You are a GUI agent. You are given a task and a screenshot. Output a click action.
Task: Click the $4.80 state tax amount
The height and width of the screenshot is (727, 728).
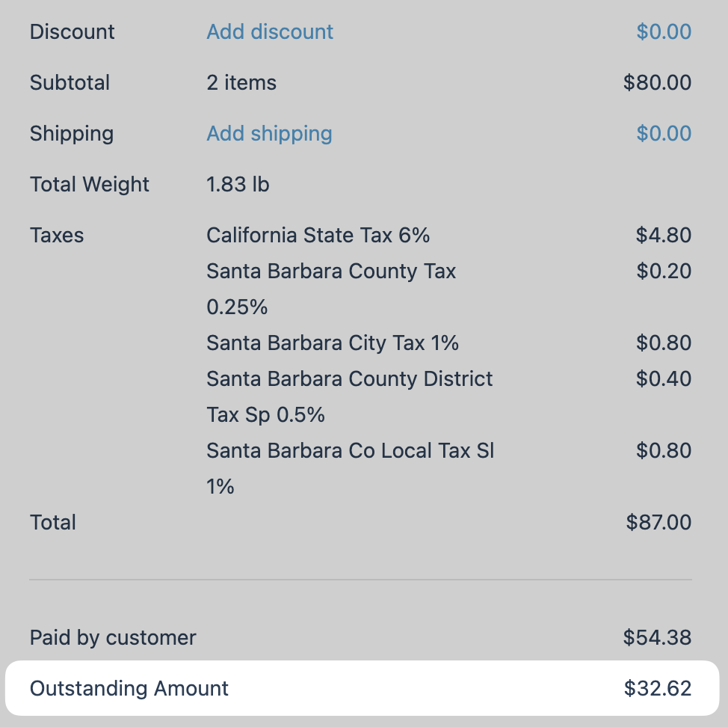pos(664,235)
